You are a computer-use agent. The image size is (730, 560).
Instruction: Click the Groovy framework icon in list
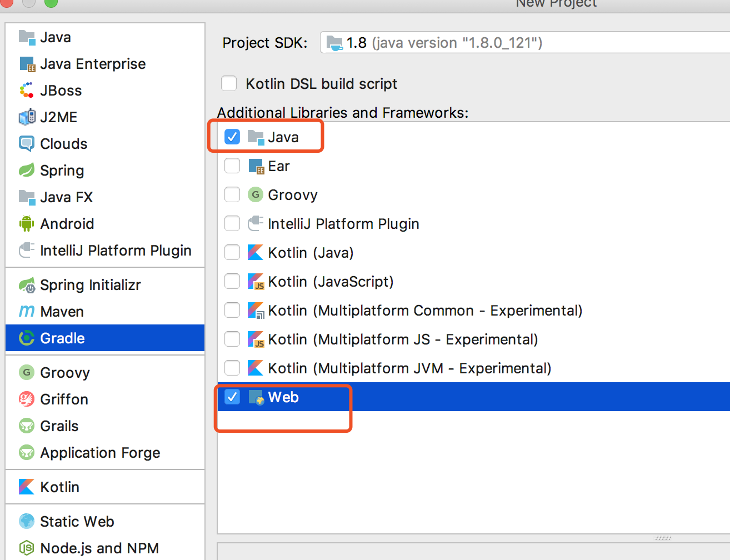256,195
